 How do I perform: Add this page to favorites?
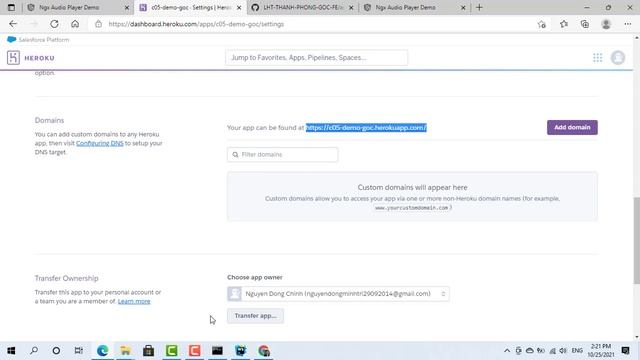pos(542,24)
